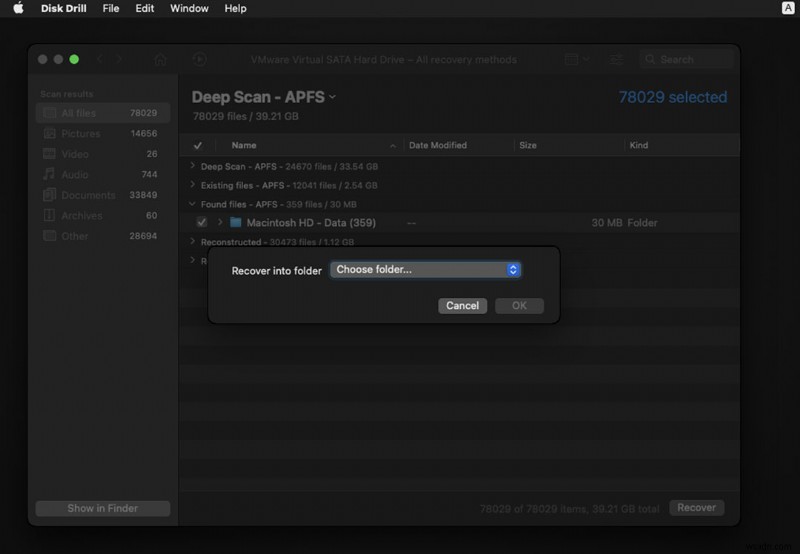
Task: Open the Edit menu
Action: (x=144, y=8)
